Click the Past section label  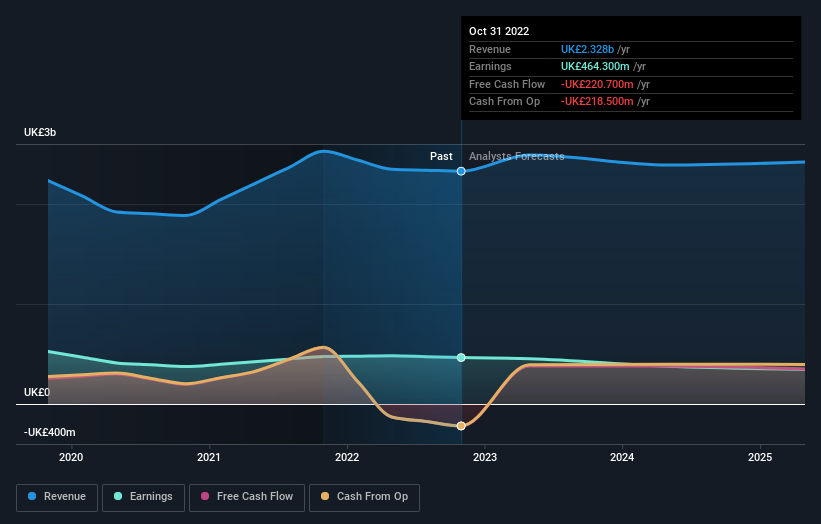click(441, 157)
